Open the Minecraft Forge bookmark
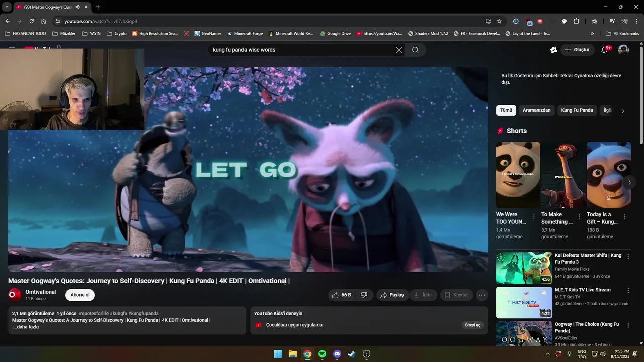Viewport: 644px width, 362px height. coord(245,34)
